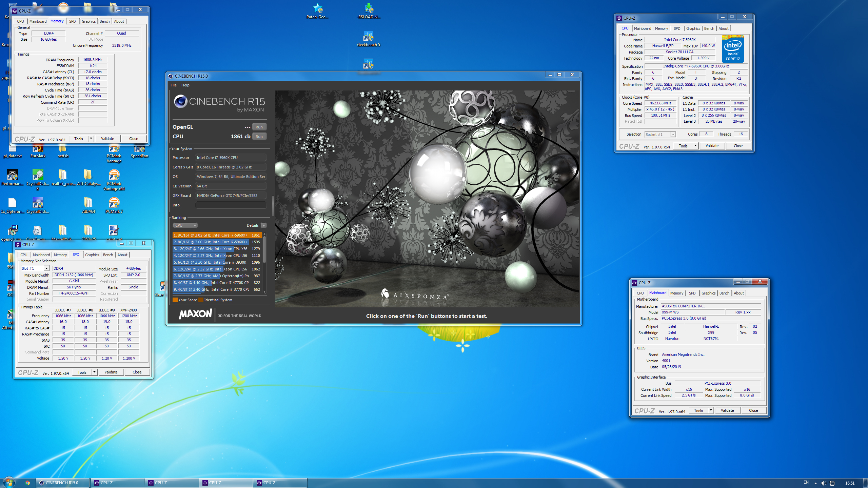Switch to SPD tab in Memory CPU-Z window

pos(73,21)
